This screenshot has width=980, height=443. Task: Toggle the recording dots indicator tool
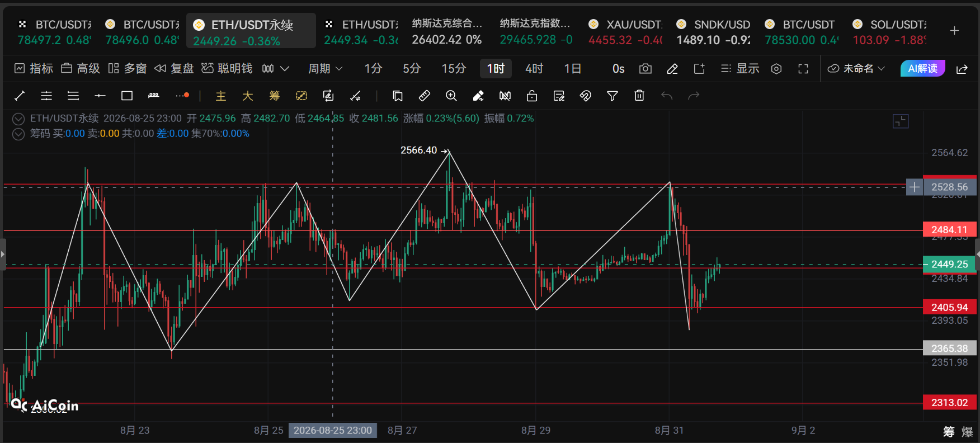tap(182, 96)
